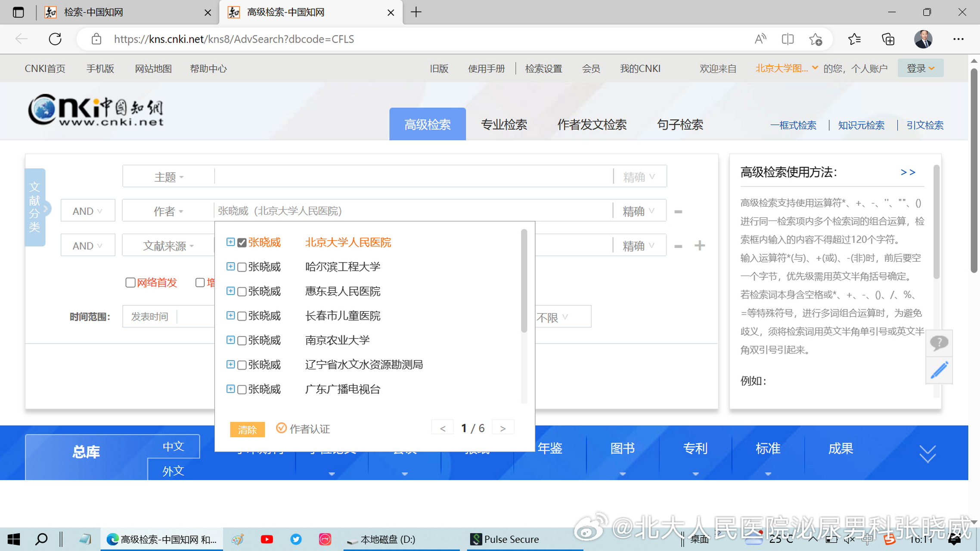980x551 pixels.
Task: Click the 主题 search input field
Action: pyautogui.click(x=413, y=176)
